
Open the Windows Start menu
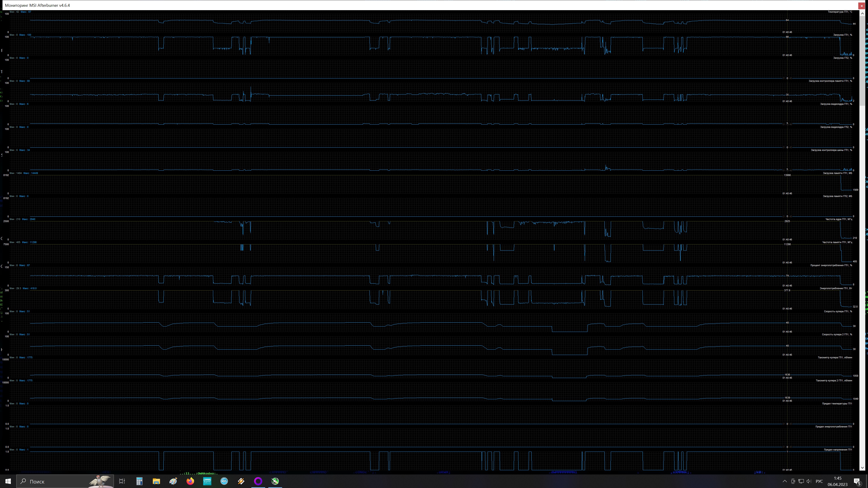(x=8, y=481)
